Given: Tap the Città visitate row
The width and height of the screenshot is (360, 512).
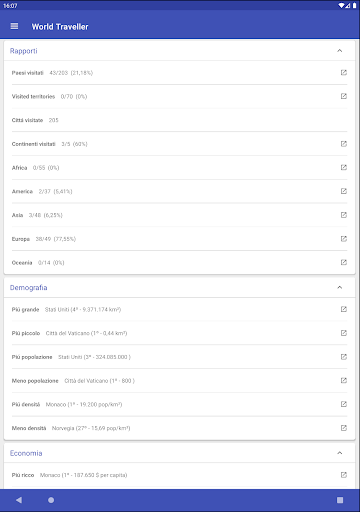Looking at the screenshot, I should [179, 120].
